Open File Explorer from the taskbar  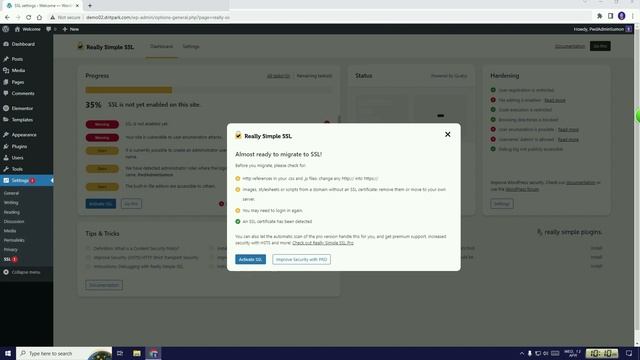[x=137, y=353]
